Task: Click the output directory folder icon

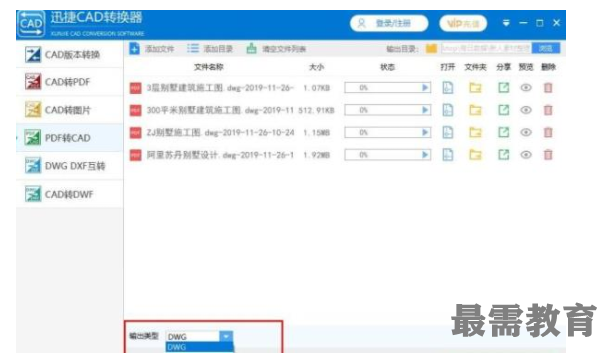Action: pyautogui.click(x=431, y=48)
